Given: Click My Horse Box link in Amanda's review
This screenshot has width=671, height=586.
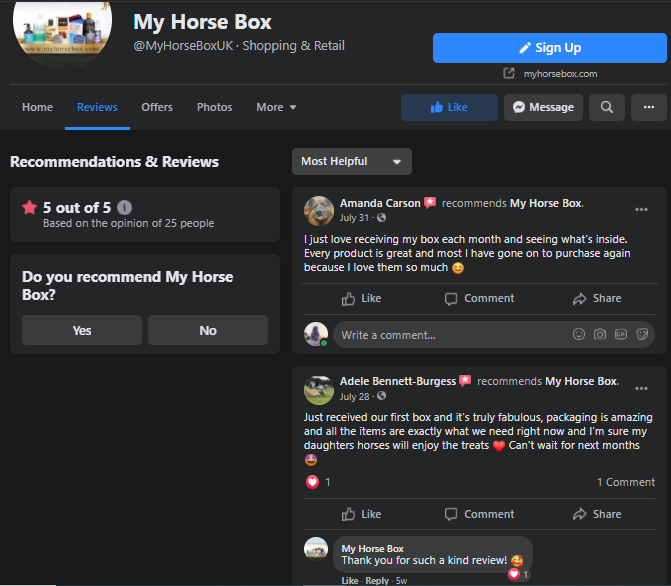Looking at the screenshot, I should [546, 203].
